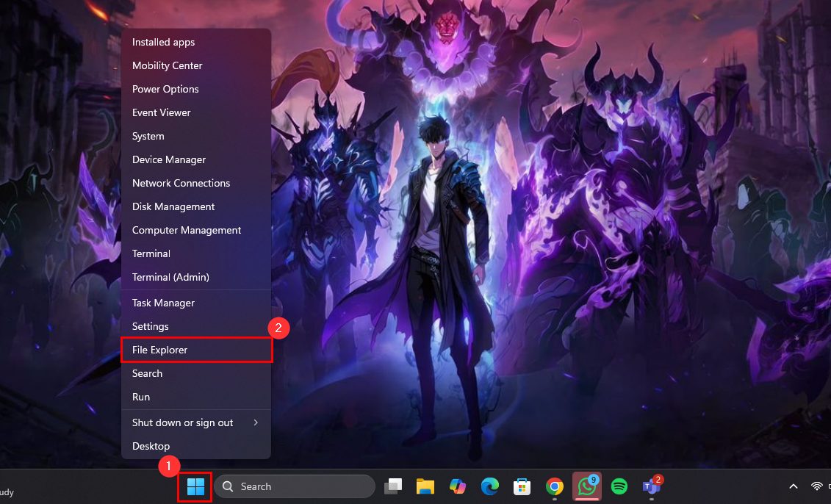This screenshot has height=504, width=831.
Task: Open Microsoft Store from the taskbar
Action: pos(522,486)
